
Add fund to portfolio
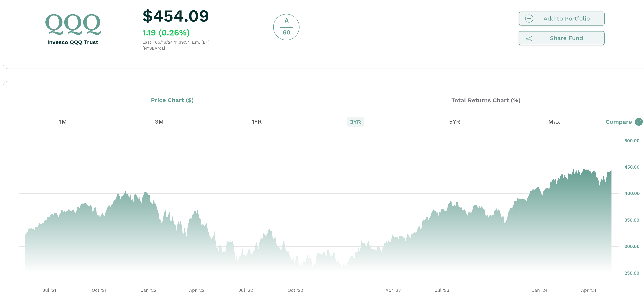[x=561, y=19]
